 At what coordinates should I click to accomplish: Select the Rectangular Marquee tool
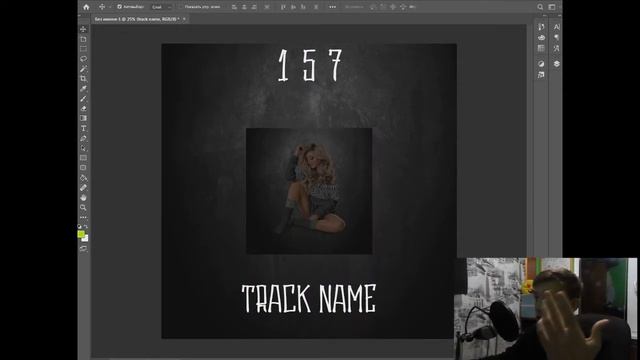83,49
